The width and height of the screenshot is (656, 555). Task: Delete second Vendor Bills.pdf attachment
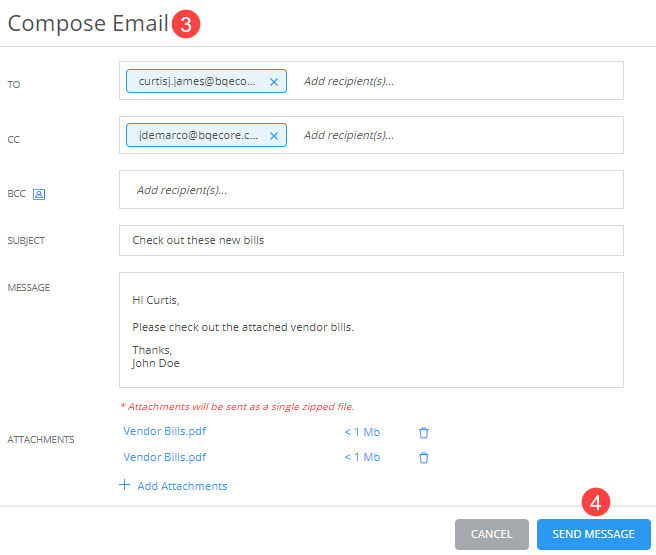(x=424, y=458)
